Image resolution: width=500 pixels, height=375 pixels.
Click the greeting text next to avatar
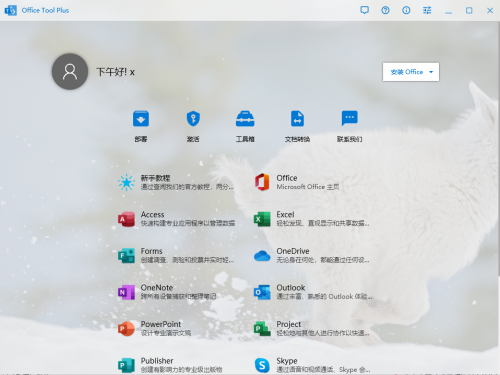pyautogui.click(x=115, y=72)
